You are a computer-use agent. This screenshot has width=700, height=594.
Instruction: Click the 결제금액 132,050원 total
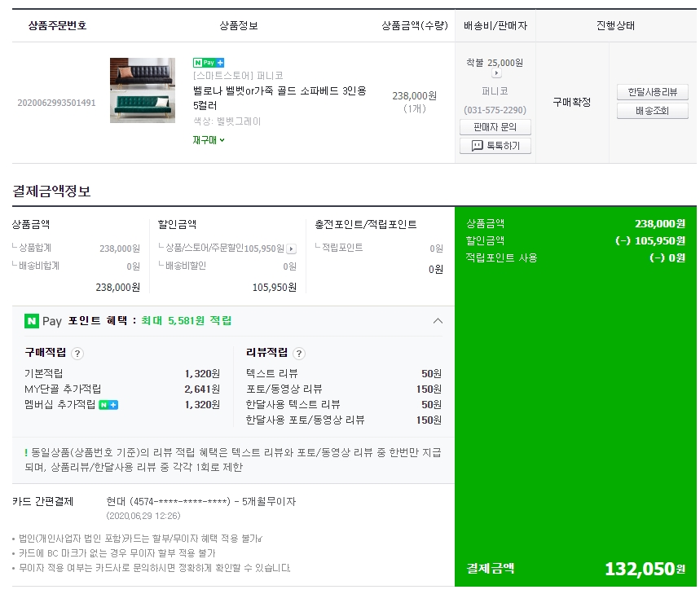(x=575, y=569)
